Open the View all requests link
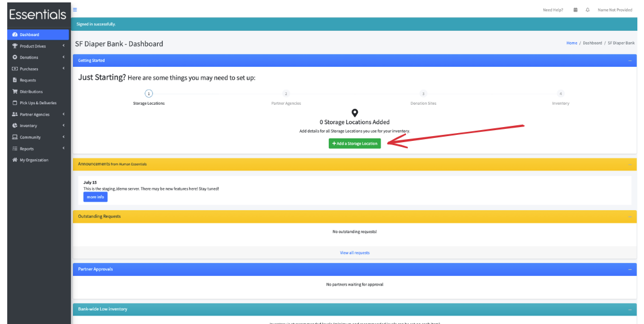Image resolution: width=644 pixels, height=324 pixels. coord(355,252)
